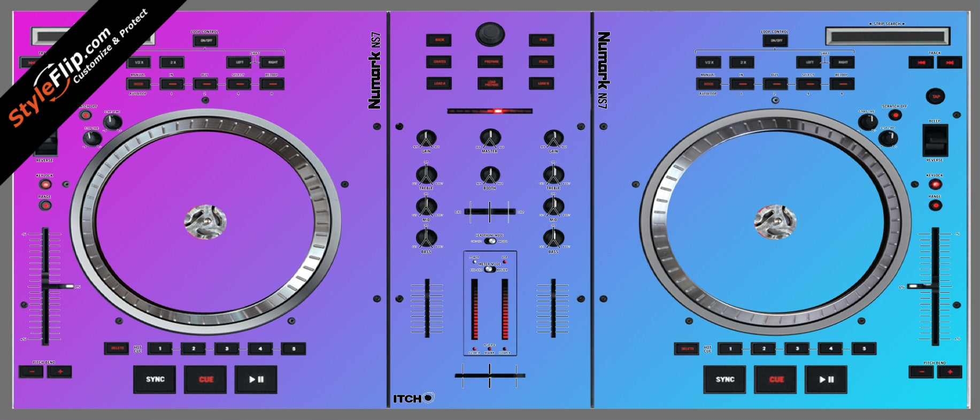Click the MASTER volume knob
This screenshot has height=420, width=980.
pos(490,138)
